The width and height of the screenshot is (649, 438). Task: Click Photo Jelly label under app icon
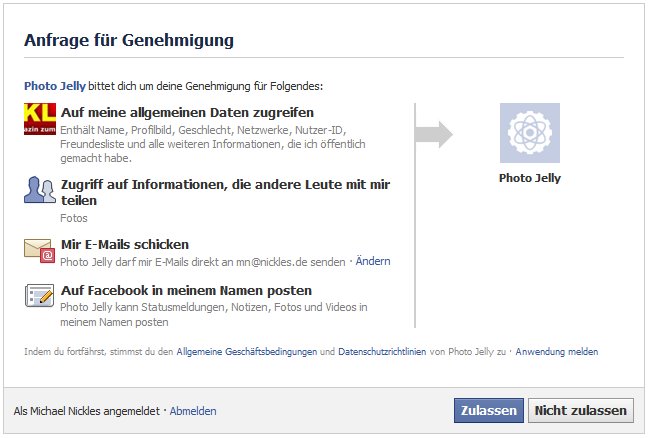pyautogui.click(x=530, y=178)
